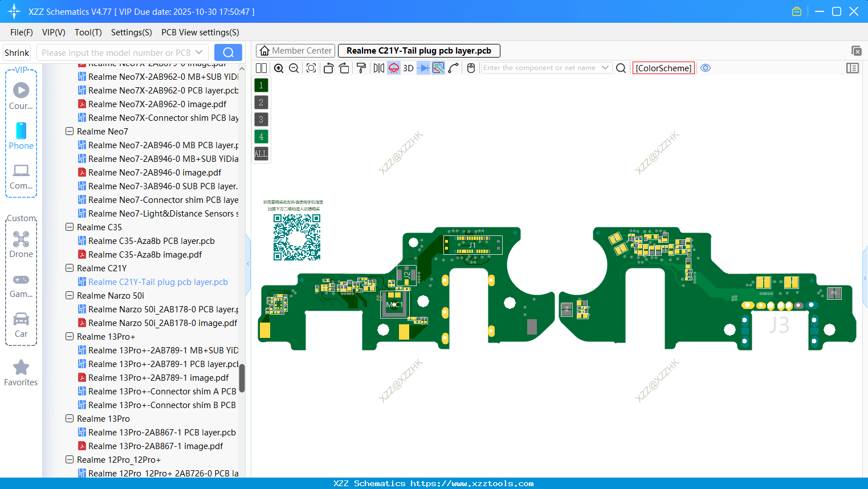Rotate the board clockwise
Screen dimensions: 868x489
[344, 68]
